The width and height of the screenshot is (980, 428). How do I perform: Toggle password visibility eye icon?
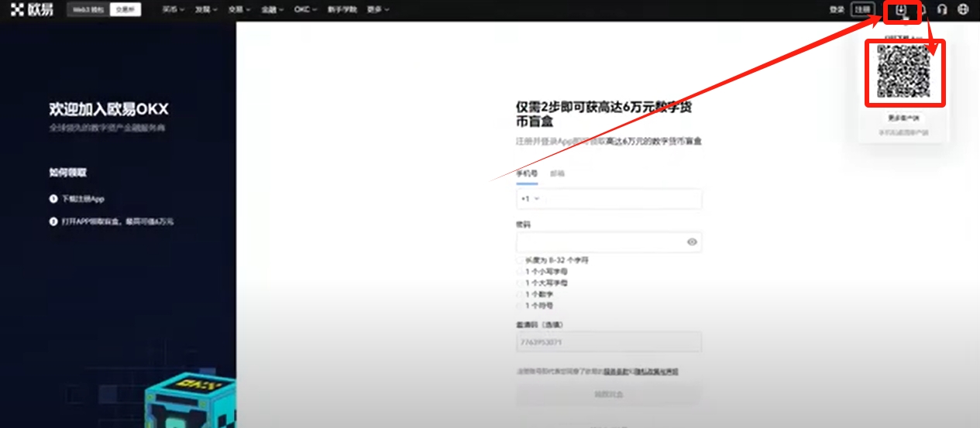pyautogui.click(x=692, y=242)
